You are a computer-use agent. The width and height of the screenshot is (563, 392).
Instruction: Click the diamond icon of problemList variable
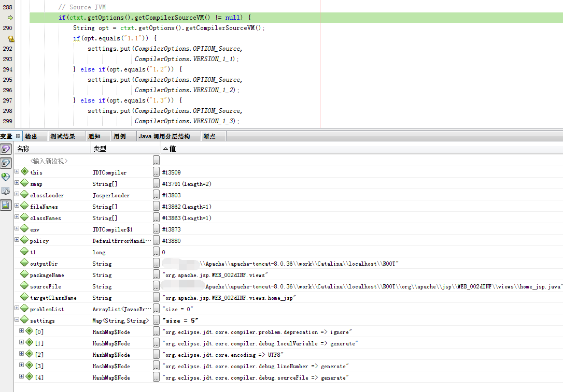[24, 308]
